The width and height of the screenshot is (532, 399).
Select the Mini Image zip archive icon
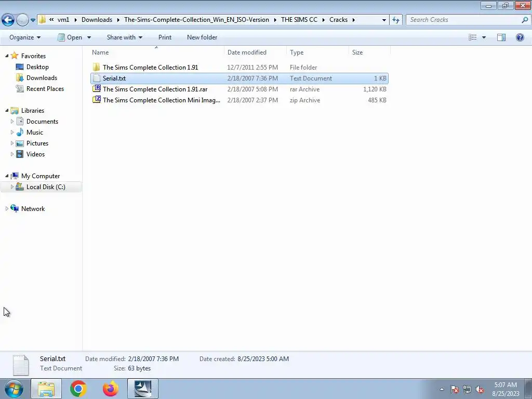pos(97,100)
